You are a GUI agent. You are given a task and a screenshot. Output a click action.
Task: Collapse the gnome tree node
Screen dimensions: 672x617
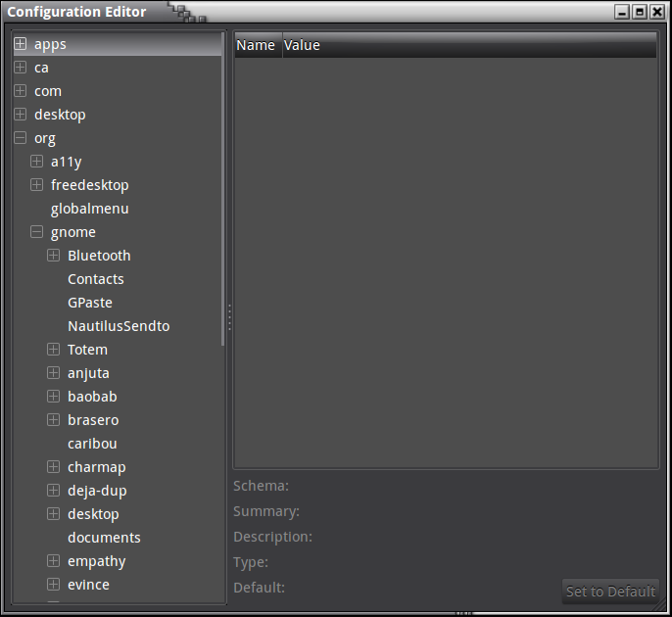coord(36,232)
